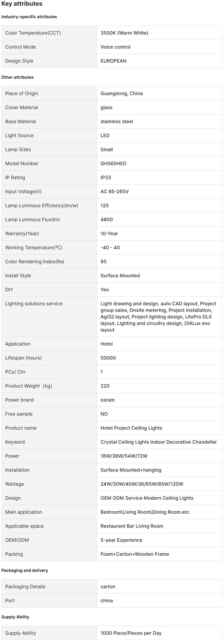Select the Color Temperature(CCT) label cell
The width and height of the screenshot is (224, 644).
(x=33, y=33)
